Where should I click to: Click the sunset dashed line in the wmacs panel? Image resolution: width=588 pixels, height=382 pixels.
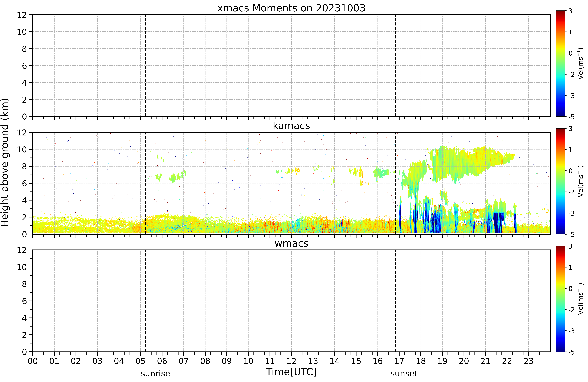coord(395,301)
